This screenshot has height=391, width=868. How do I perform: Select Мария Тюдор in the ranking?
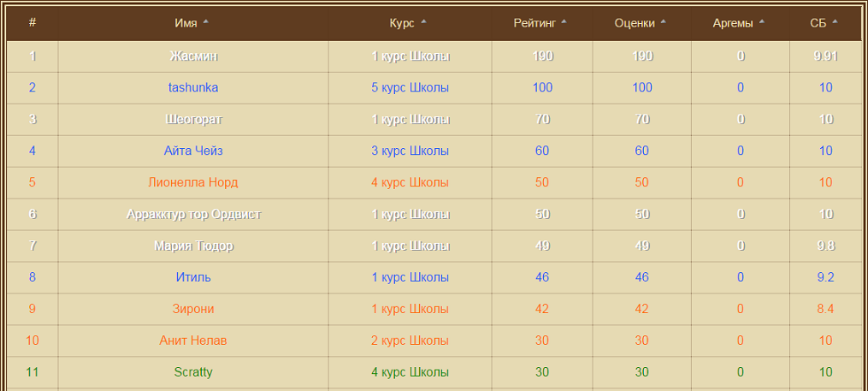[x=193, y=246]
